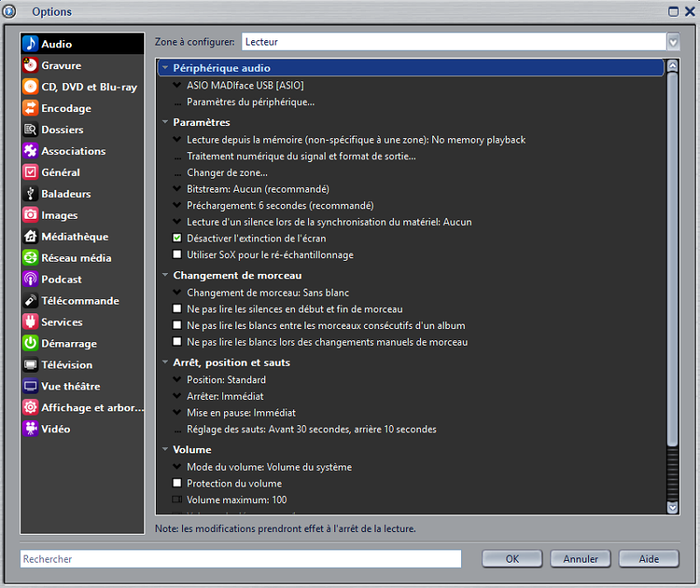Collapse the Paramètres section triangle
The width and height of the screenshot is (700, 588).
pos(165,122)
